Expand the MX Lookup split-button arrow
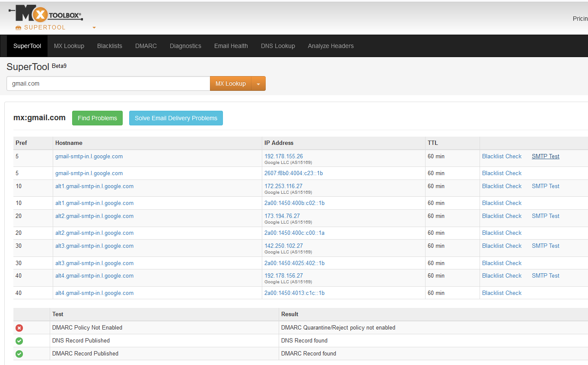588x365 pixels. click(258, 84)
